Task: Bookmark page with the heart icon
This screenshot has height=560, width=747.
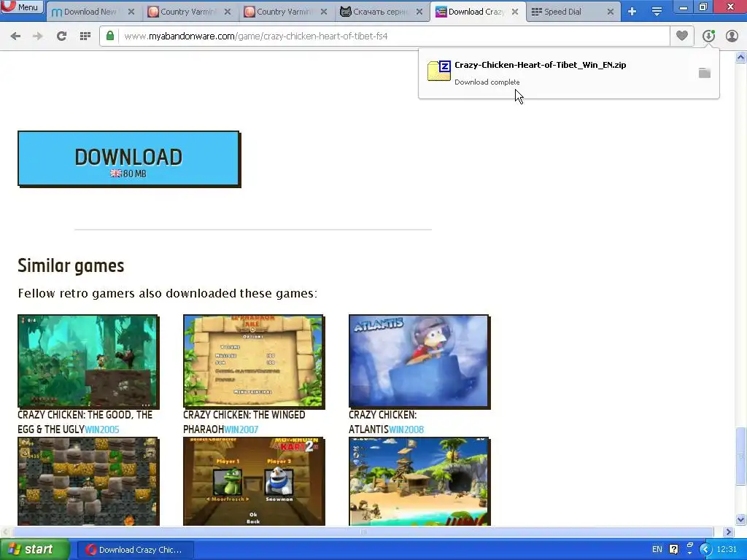Action: tap(682, 36)
